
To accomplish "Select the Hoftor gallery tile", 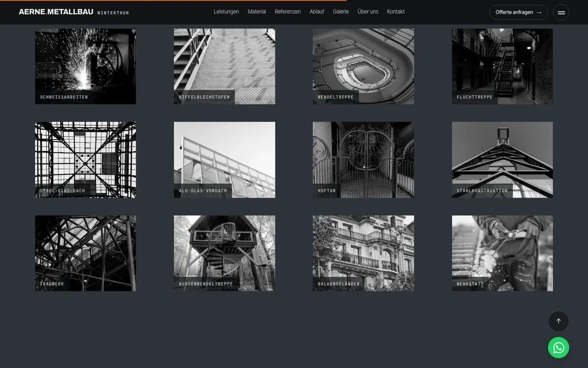I will [x=364, y=160].
